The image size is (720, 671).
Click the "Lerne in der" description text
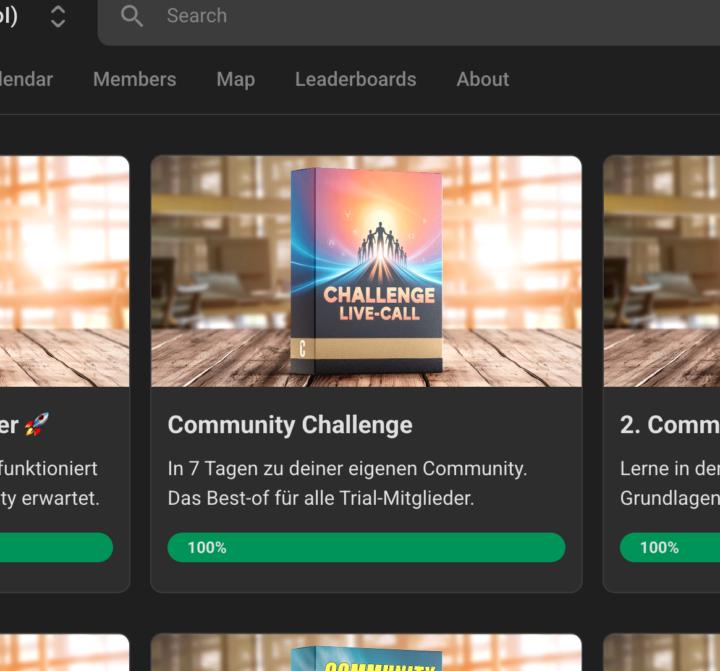coord(669,469)
